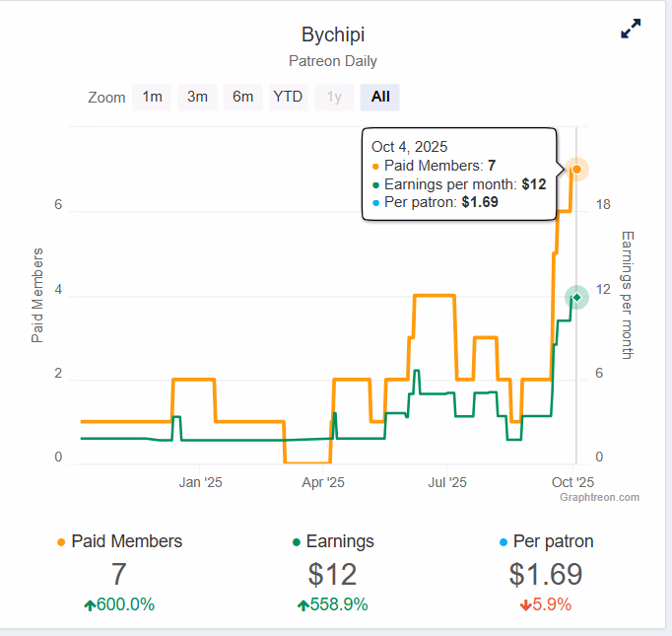Click the red down arrow beside 5.9%
The image size is (672, 636).
point(526,605)
